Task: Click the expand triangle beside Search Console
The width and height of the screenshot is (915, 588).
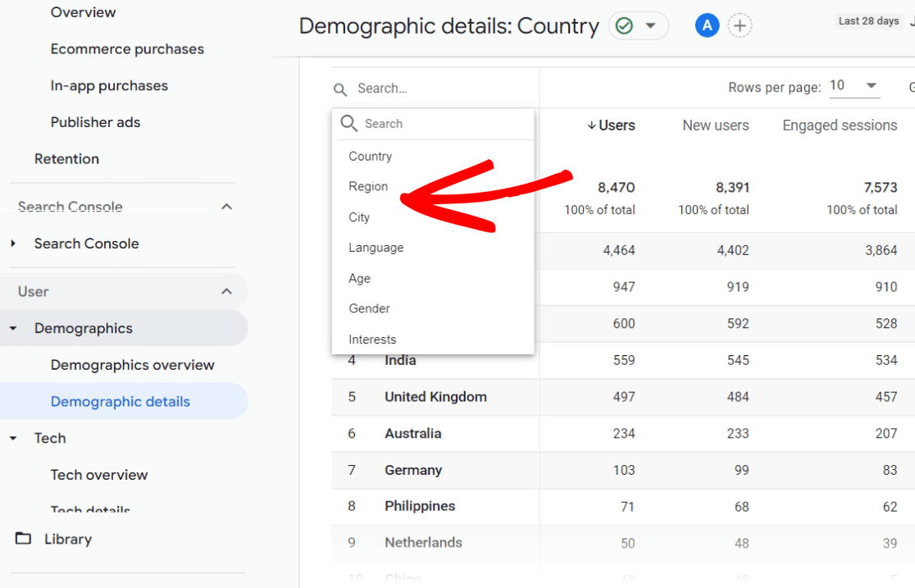Action: tap(13, 243)
